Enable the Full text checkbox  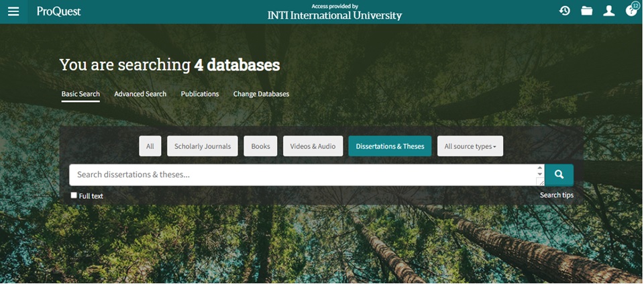pyautogui.click(x=74, y=195)
